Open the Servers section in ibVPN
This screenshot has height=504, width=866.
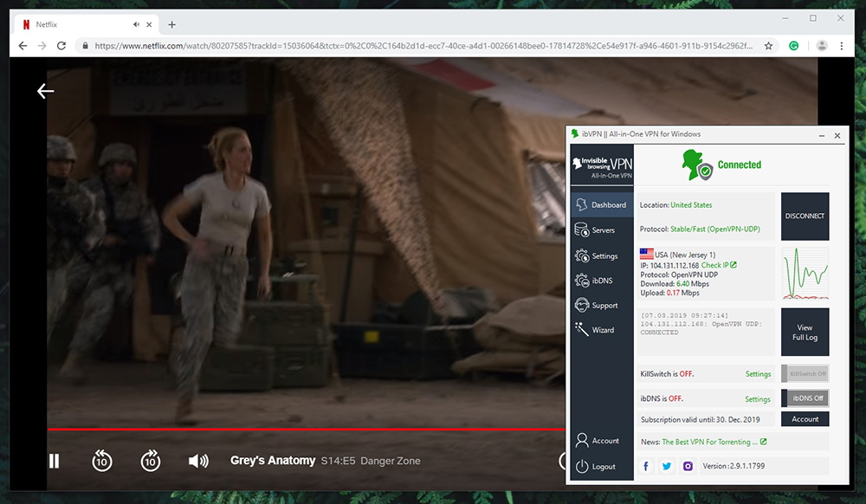click(602, 229)
